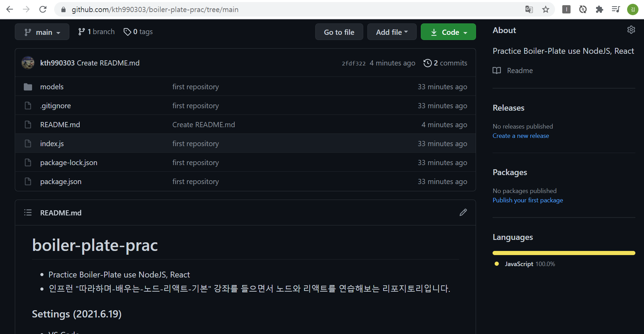Screen dimensions: 644x334
Task: Click the package.json file icon
Action: [x=28, y=182]
